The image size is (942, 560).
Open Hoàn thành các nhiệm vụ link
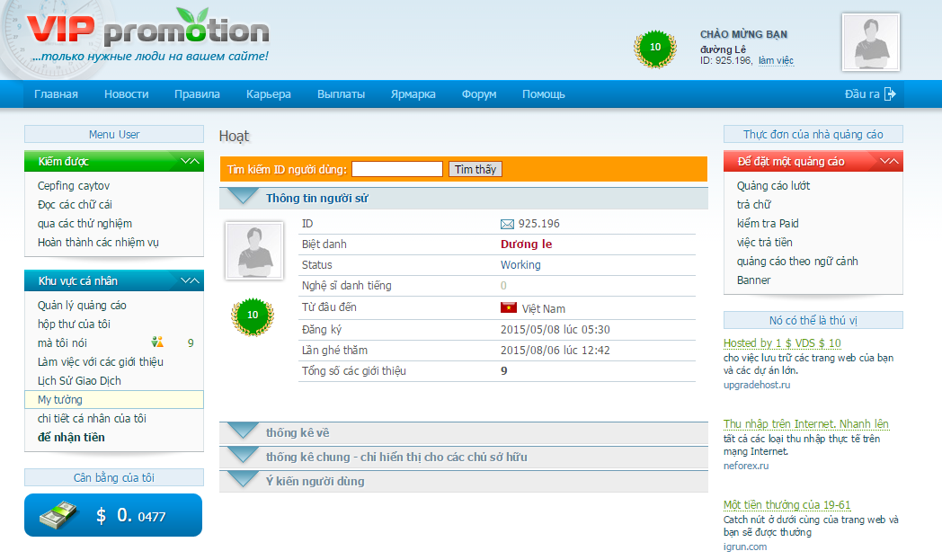pyautogui.click(x=98, y=242)
